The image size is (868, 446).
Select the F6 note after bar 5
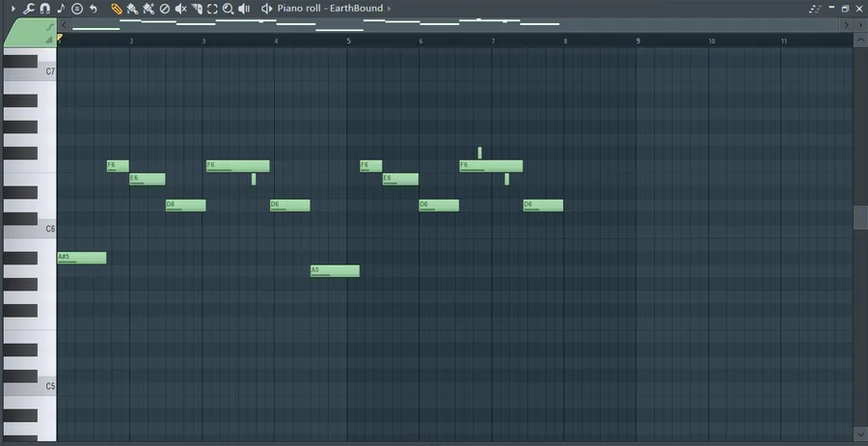[x=371, y=166]
